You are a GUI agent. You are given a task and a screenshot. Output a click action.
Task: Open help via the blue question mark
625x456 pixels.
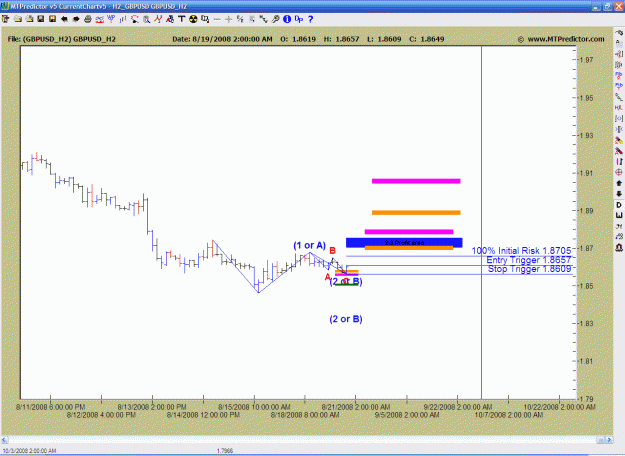click(x=311, y=19)
